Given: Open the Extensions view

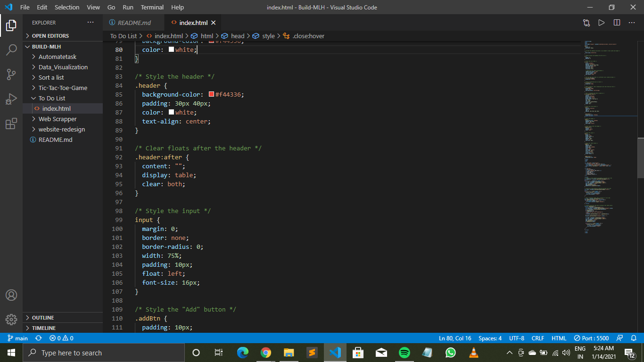Looking at the screenshot, I should (11, 124).
